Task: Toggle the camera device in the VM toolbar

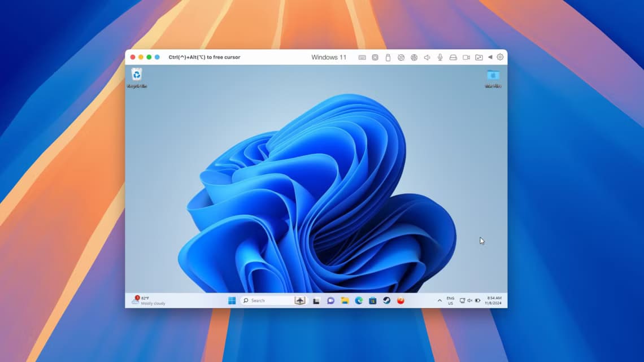Action: tap(466, 57)
